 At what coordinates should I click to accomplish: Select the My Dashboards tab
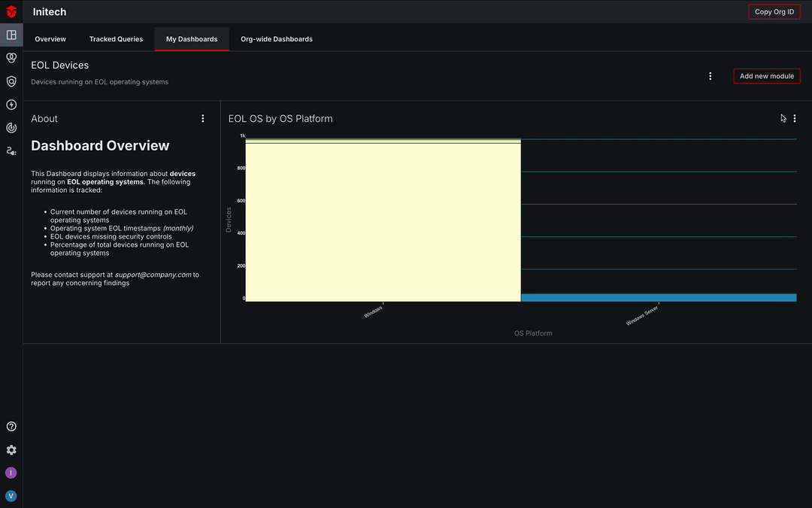pyautogui.click(x=192, y=39)
